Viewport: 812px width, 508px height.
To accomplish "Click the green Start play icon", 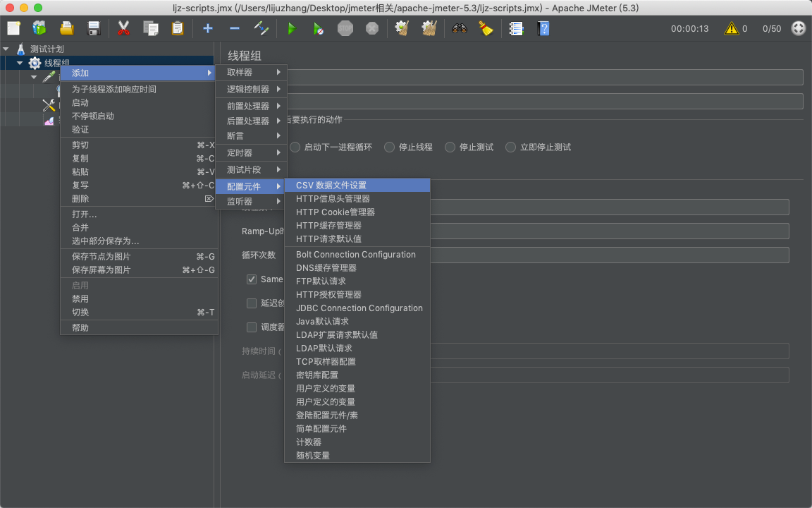I will pyautogui.click(x=292, y=28).
